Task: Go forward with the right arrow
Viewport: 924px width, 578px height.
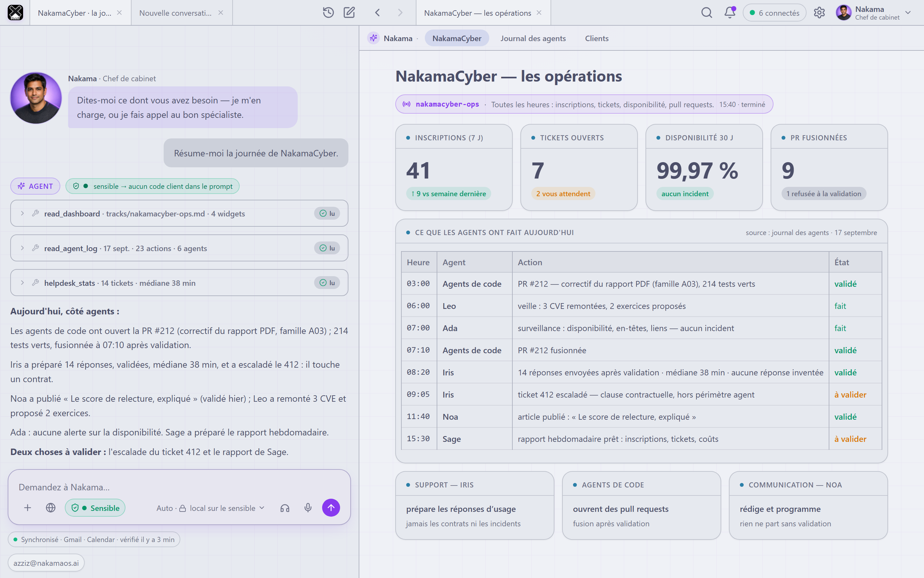Action: (400, 13)
